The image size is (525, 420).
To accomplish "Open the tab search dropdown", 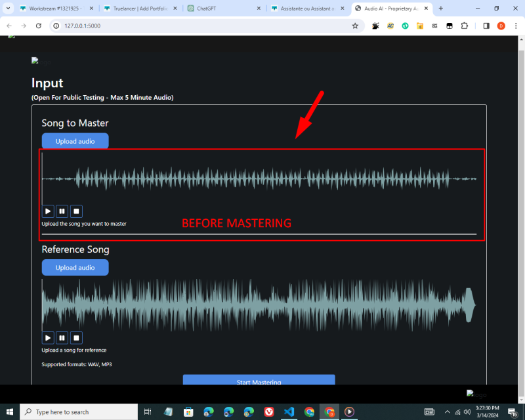I will 8,8.
